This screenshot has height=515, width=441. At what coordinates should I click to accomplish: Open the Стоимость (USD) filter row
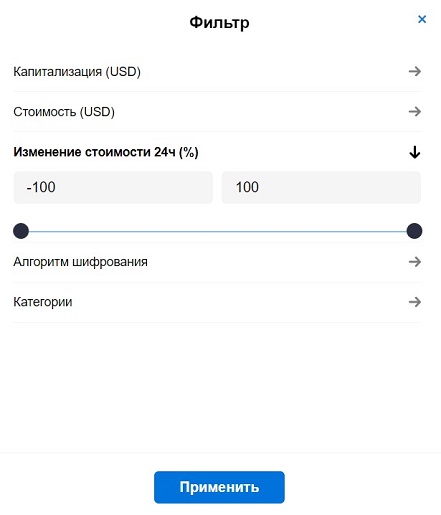tap(217, 112)
